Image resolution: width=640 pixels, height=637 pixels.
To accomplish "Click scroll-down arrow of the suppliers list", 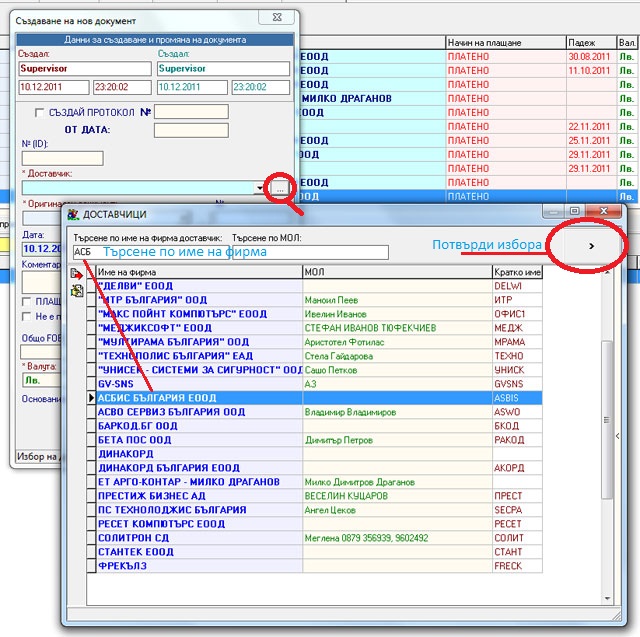I will point(607,598).
